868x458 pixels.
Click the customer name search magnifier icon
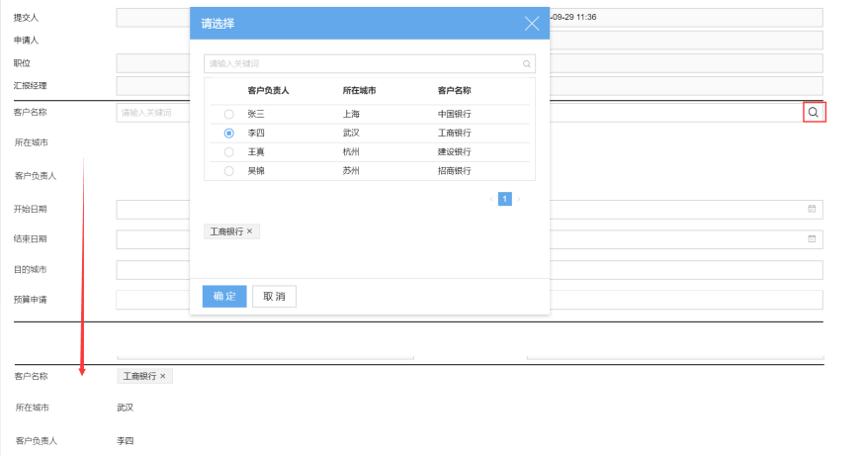814,113
